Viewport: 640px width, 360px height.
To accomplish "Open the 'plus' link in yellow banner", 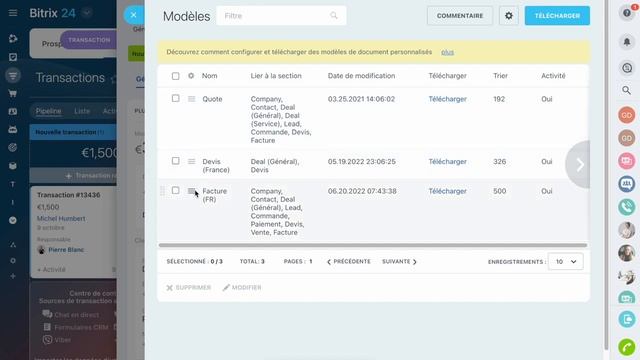I will pyautogui.click(x=447, y=52).
